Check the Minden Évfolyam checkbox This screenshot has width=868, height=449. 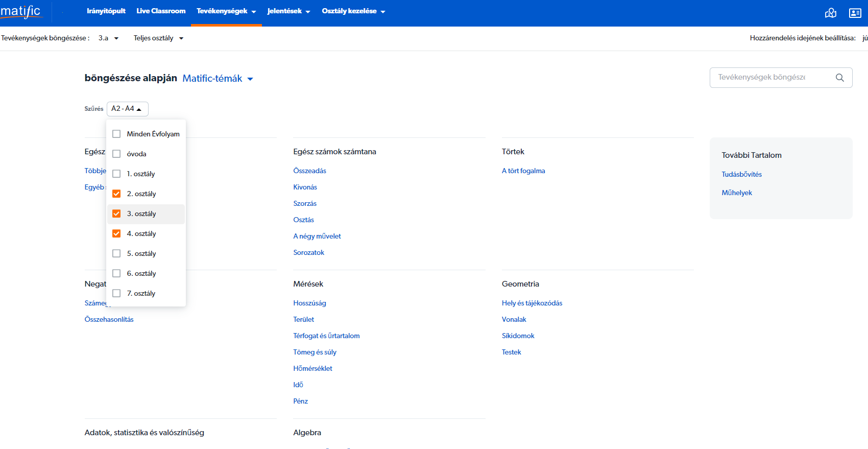click(116, 134)
